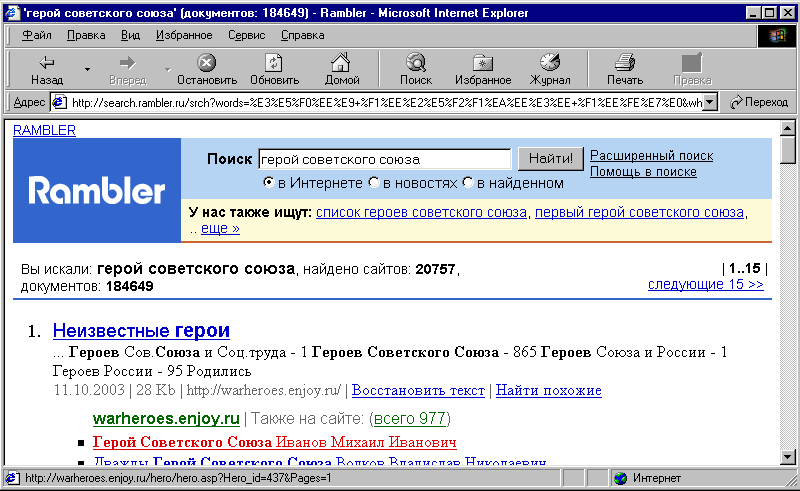Click the status bar page icon
Viewport: 800px width, 491px height.
point(12,478)
